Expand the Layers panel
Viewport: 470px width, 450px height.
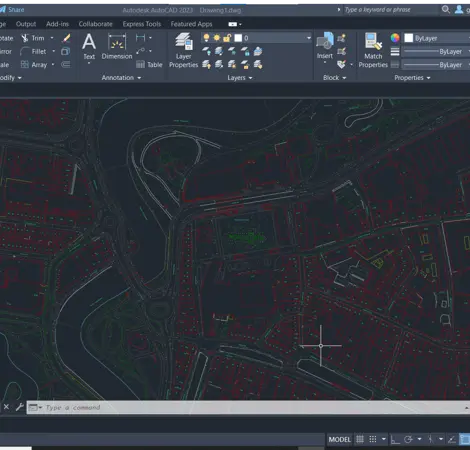coord(240,78)
